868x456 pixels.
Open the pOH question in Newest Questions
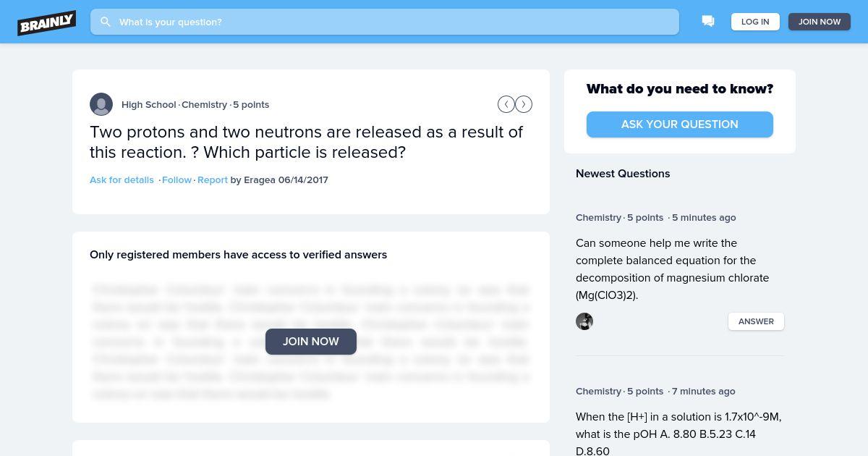coord(678,434)
